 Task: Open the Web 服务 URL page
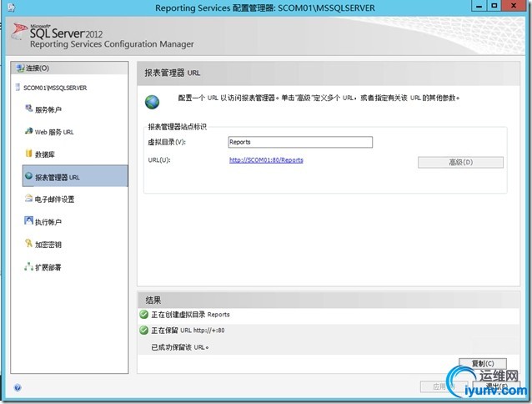click(54, 132)
